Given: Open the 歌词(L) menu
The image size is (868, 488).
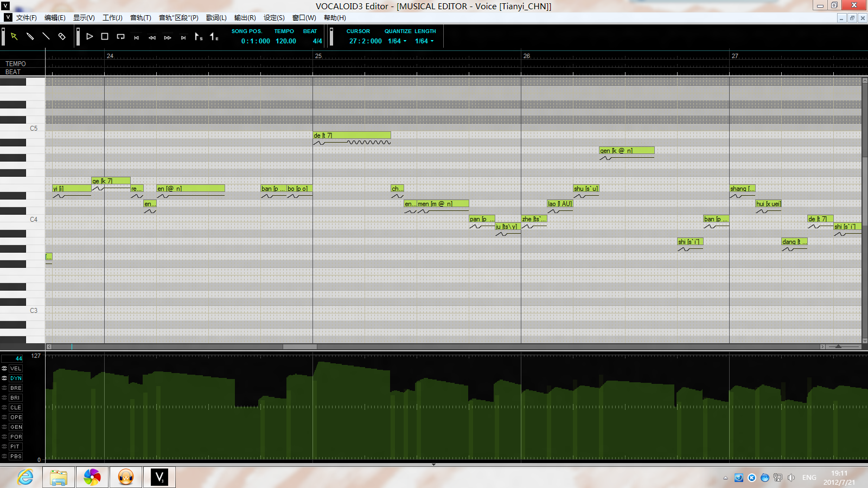Looking at the screenshot, I should coord(216,18).
